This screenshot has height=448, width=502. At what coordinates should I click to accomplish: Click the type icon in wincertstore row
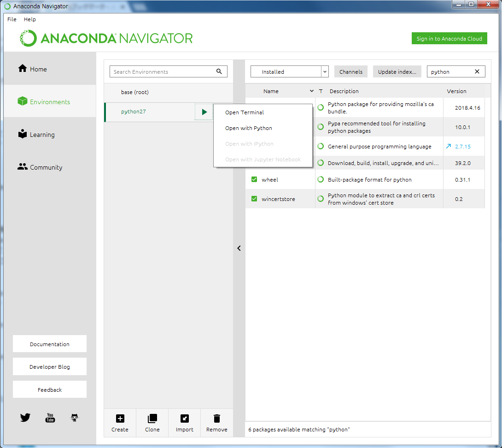321,199
